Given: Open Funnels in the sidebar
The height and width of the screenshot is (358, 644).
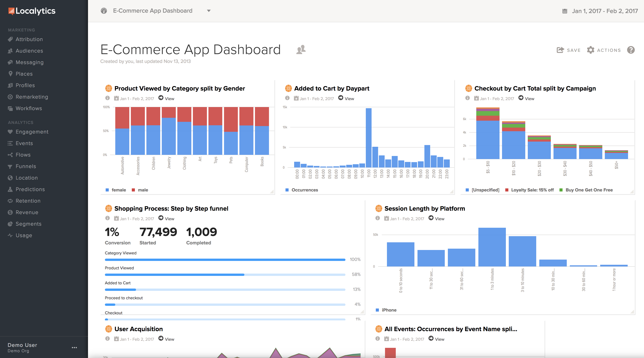Looking at the screenshot, I should point(26,166).
